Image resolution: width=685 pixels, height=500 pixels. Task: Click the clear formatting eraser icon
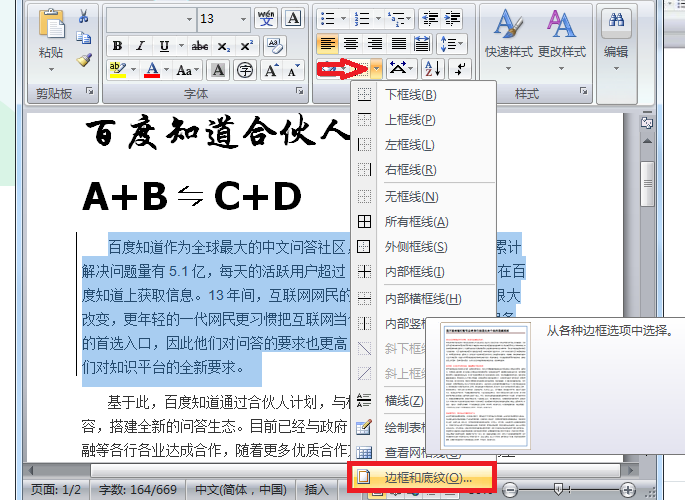tap(275, 45)
